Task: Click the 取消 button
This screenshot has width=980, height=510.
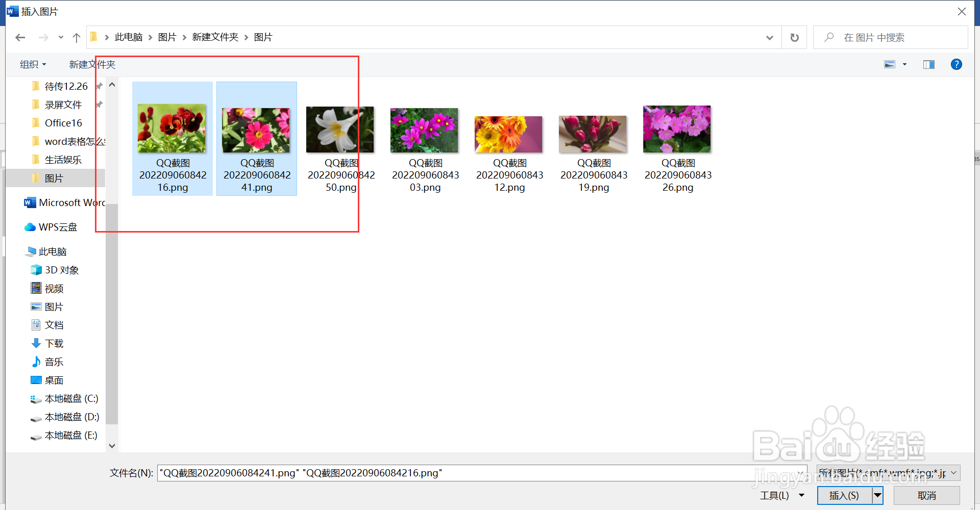Action: (926, 495)
